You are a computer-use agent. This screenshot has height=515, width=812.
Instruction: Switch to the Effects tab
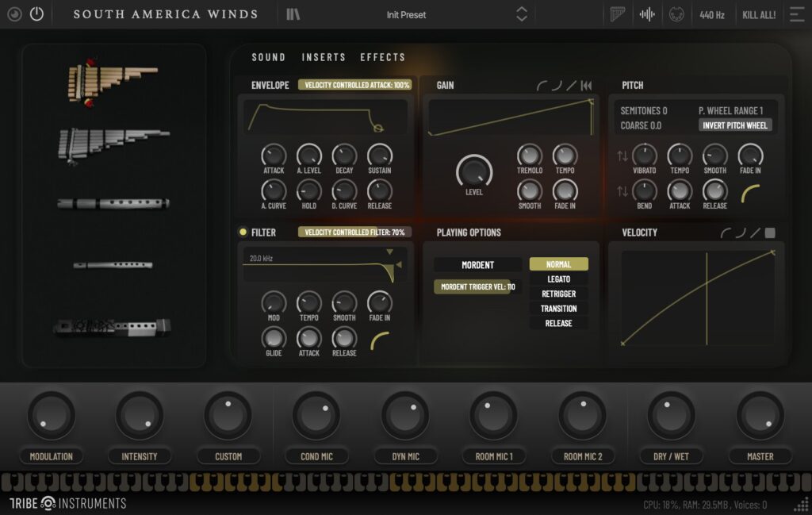pyautogui.click(x=383, y=57)
